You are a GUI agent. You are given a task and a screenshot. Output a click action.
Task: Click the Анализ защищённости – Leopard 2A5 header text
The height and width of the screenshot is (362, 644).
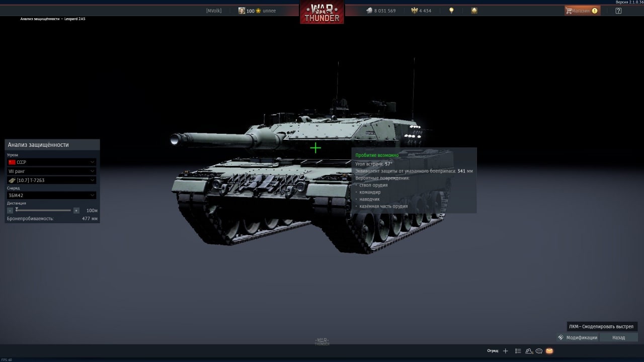53,19
